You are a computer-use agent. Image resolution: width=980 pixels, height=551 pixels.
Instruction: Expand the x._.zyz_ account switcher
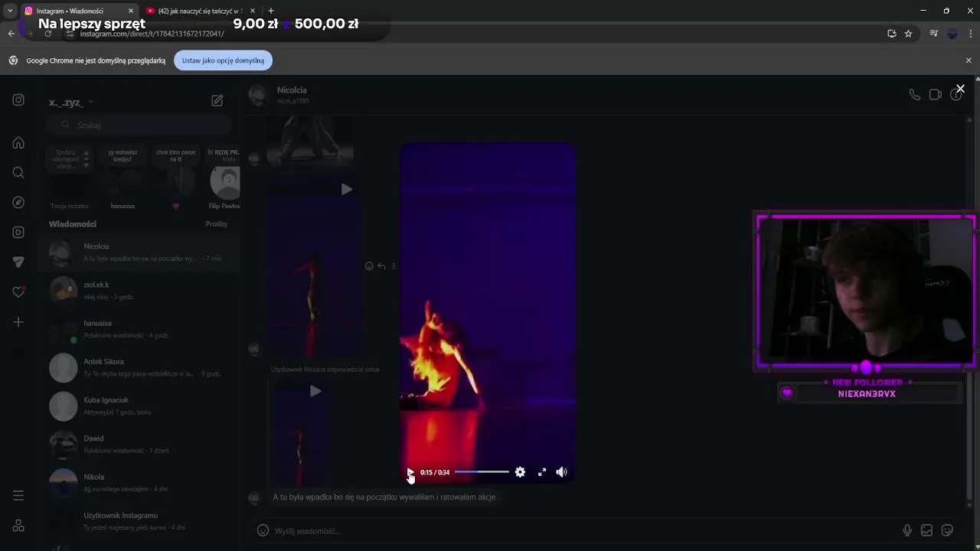coord(71,102)
